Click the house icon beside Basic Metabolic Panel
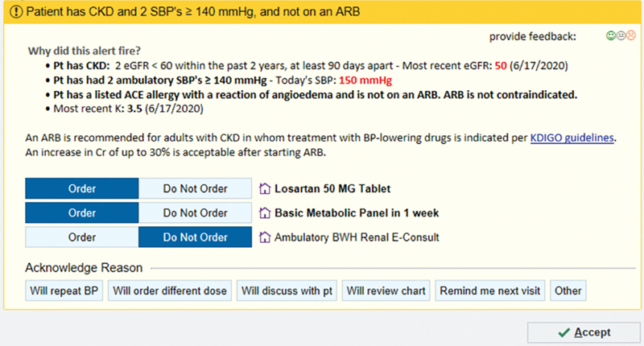This screenshot has height=346, width=644. click(265, 213)
